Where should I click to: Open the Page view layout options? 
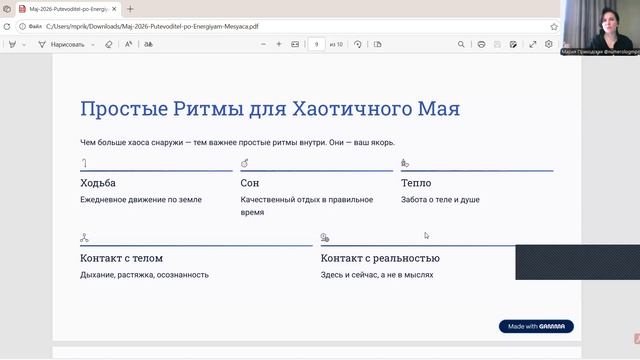tap(378, 44)
